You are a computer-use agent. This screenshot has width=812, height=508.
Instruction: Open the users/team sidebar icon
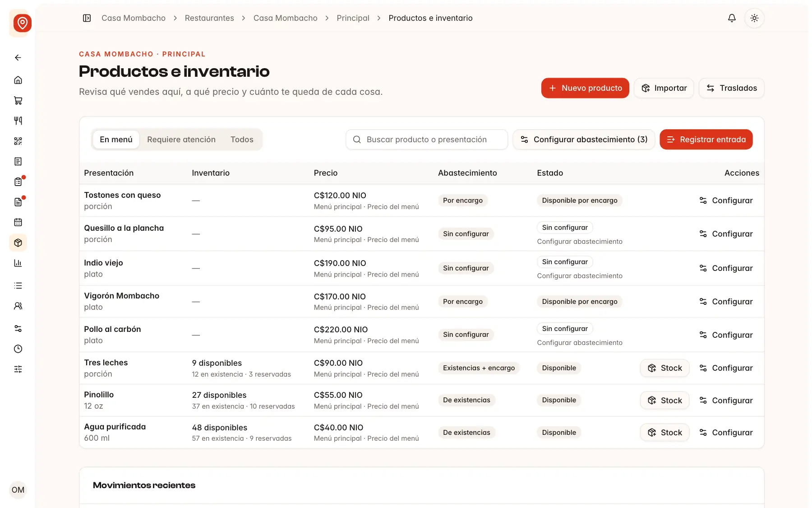click(x=18, y=306)
